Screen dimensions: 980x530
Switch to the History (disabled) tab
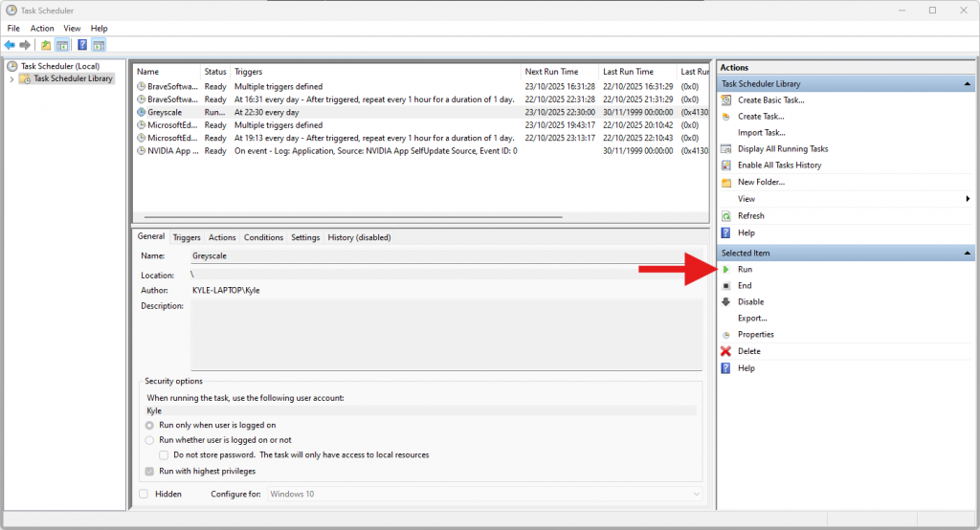[360, 237]
